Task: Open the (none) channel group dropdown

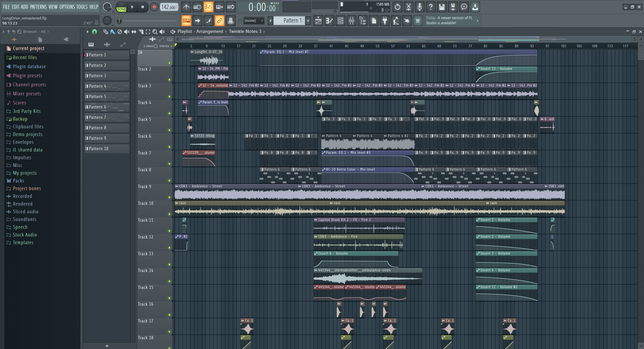Action: [x=253, y=20]
